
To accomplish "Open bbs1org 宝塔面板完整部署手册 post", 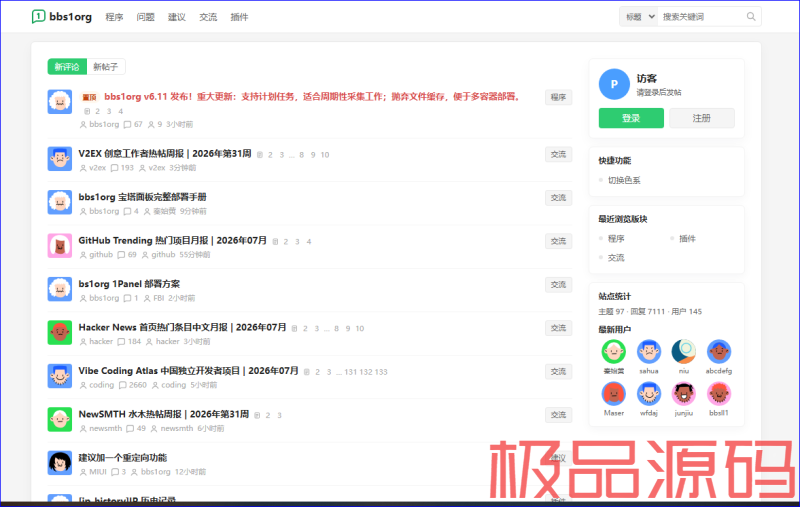I will click(142, 197).
